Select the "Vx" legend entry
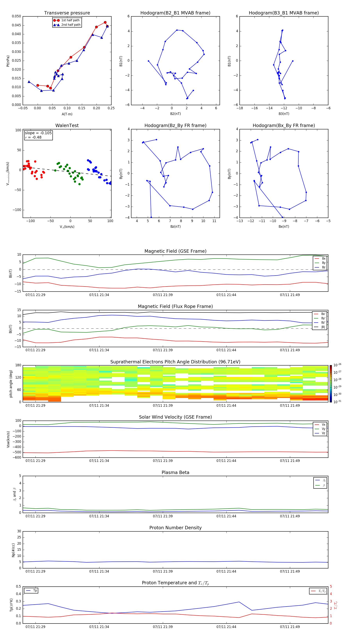Screen dimensions: 351x644 [x=320, y=424]
